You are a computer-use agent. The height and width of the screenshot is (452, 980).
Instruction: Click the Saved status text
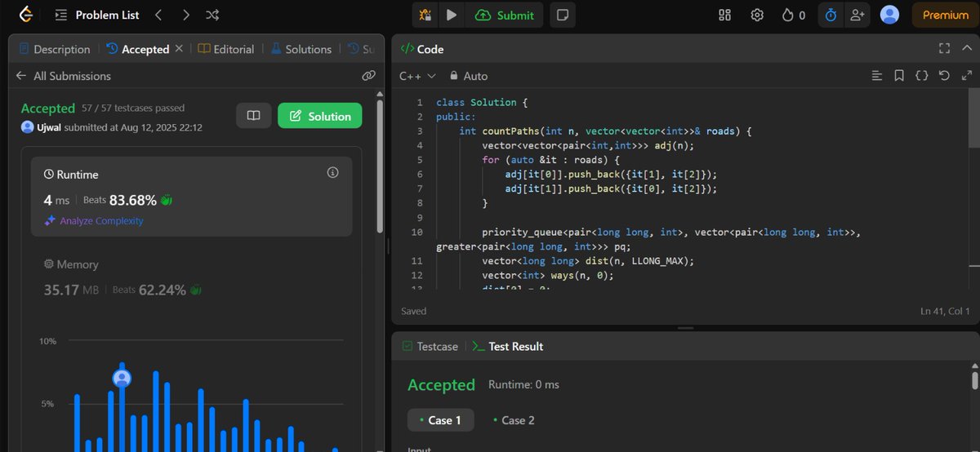point(414,311)
